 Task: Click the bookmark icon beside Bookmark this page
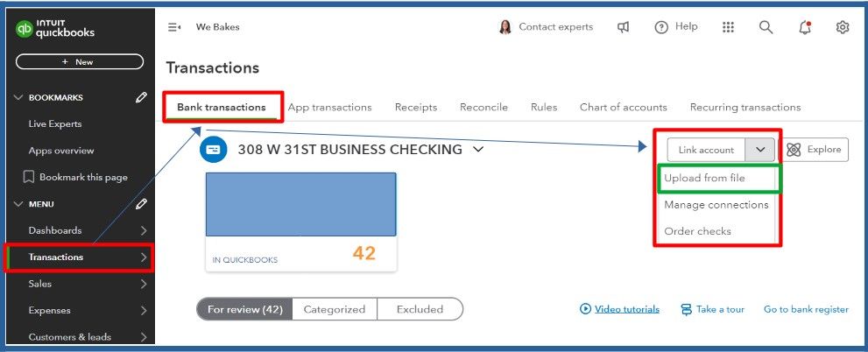point(28,177)
